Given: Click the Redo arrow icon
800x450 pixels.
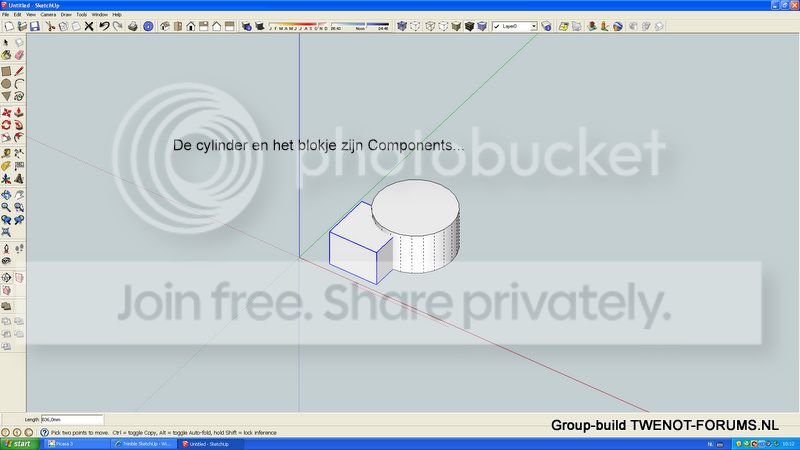Looking at the screenshot, I should [x=117, y=26].
